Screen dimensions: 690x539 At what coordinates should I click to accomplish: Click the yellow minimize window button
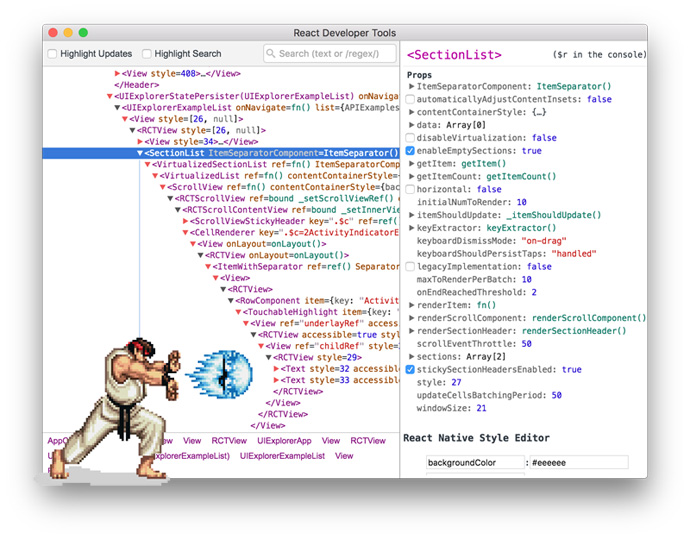(68, 33)
